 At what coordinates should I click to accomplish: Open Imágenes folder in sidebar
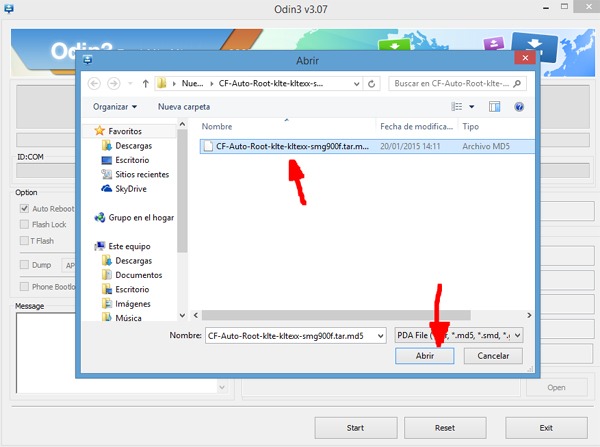pyautogui.click(x=133, y=303)
